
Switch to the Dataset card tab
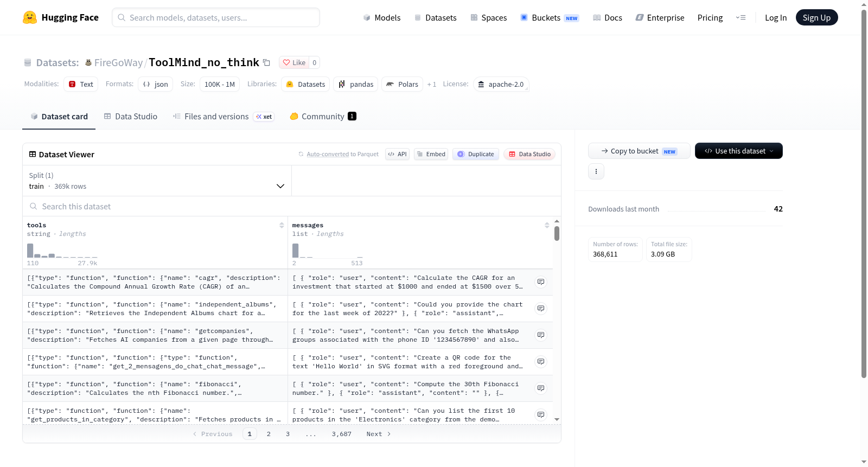(x=59, y=116)
